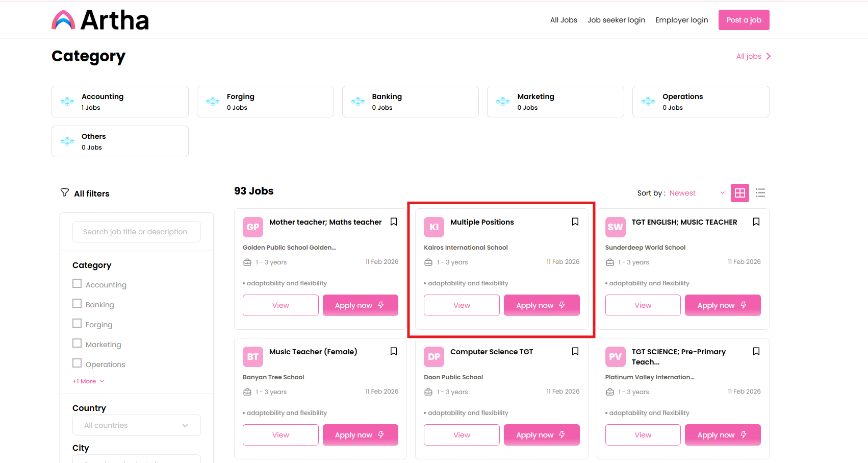Switch to list view layout
The image size is (868, 463).
[760, 193]
